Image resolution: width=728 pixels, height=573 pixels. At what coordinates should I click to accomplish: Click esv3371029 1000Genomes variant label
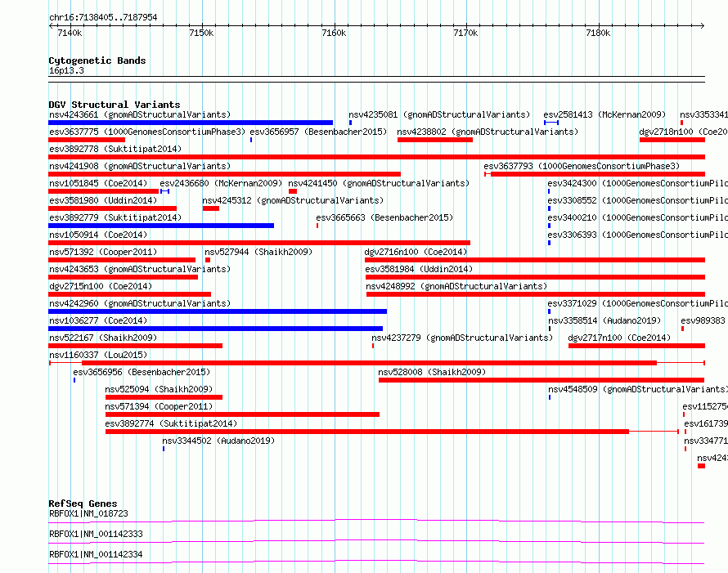[638, 303]
